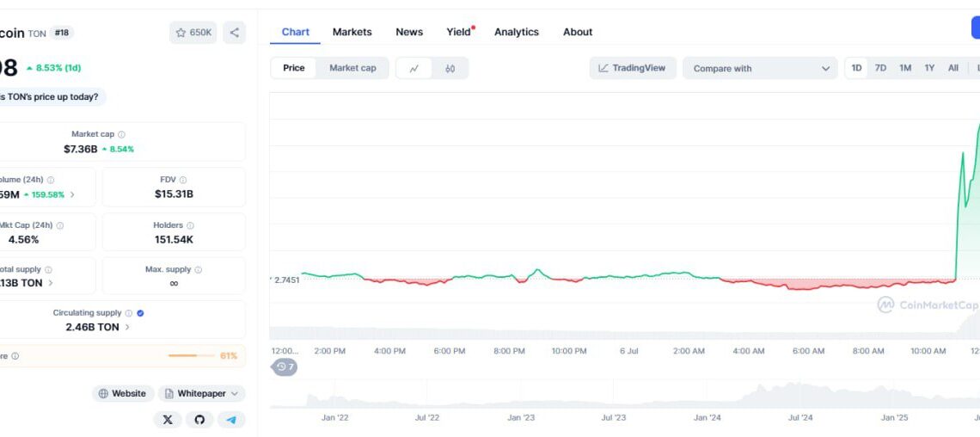Click the TradingView chart icon
980x437 pixels.
pyautogui.click(x=603, y=68)
